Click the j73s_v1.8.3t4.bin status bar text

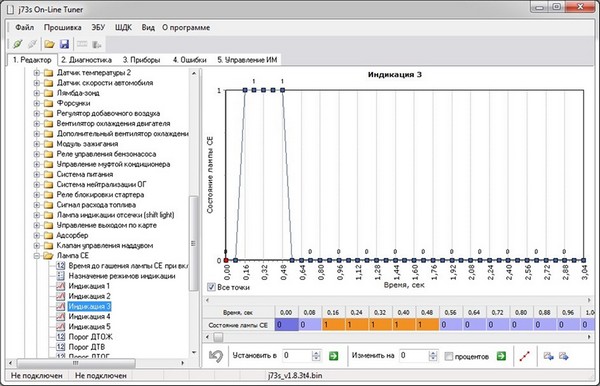295,376
